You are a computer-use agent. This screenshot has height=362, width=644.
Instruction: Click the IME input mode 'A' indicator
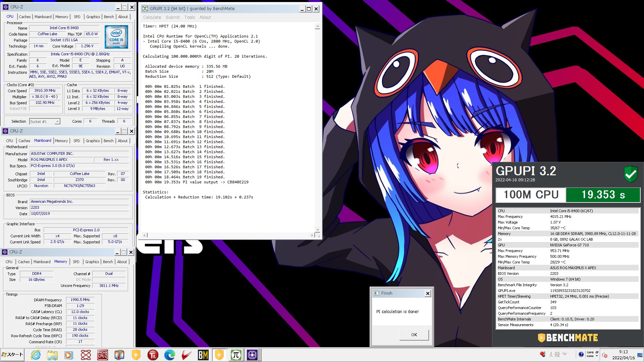[x=551, y=354]
